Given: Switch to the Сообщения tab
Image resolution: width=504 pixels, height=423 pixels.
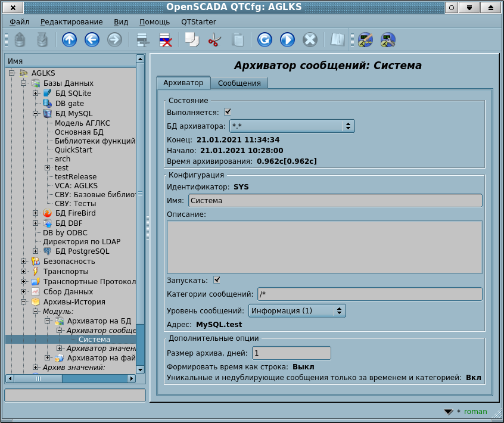Looking at the screenshot, I should point(239,83).
